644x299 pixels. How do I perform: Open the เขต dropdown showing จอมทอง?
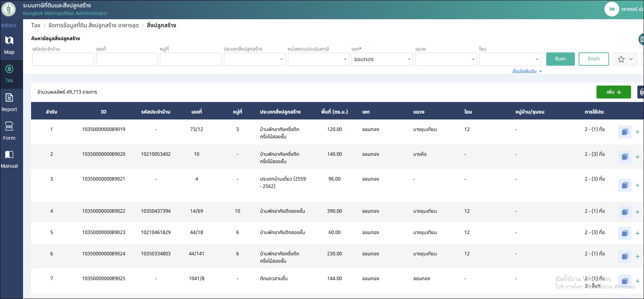pyautogui.click(x=382, y=59)
